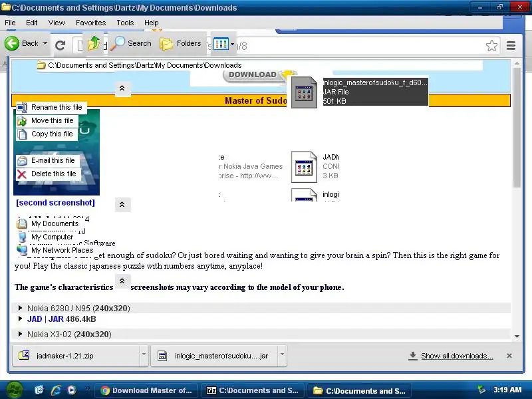Launch Internet Explorer from quick launch
532x399 pixels.
click(x=56, y=390)
